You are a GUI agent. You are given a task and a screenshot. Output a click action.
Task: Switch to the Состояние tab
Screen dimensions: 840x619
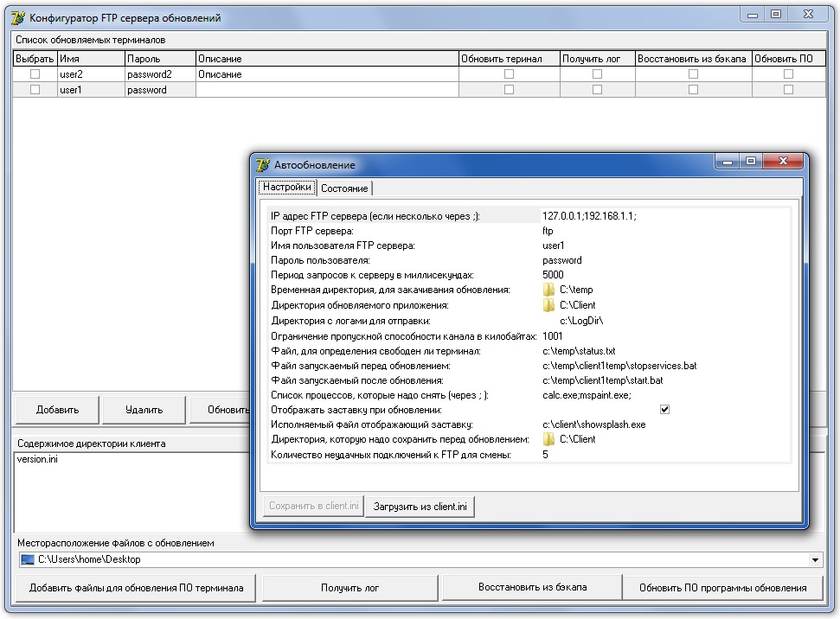click(x=344, y=188)
